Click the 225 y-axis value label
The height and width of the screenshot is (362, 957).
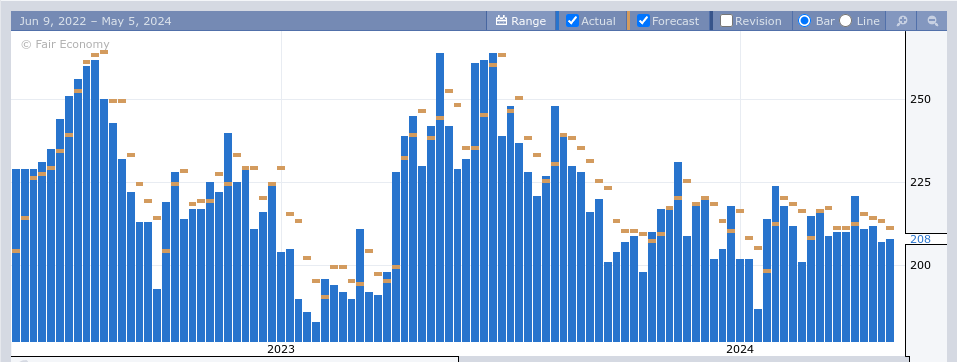[920, 182]
